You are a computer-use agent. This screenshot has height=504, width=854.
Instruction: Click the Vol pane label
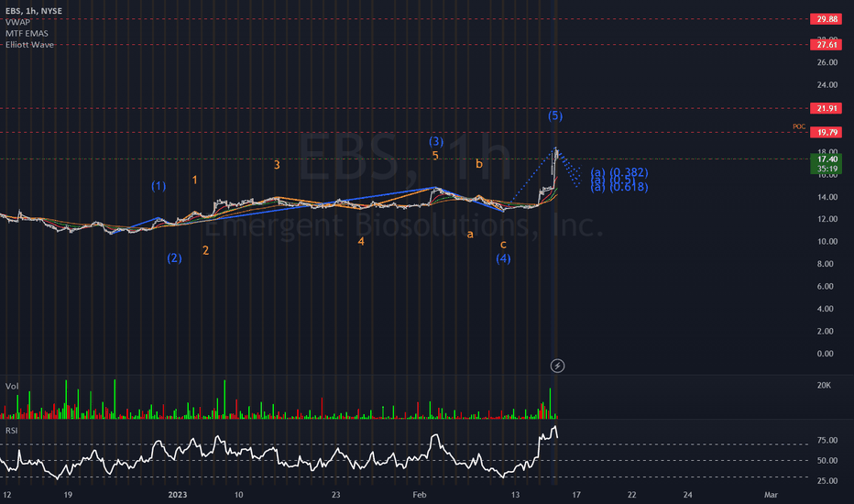[12, 387]
